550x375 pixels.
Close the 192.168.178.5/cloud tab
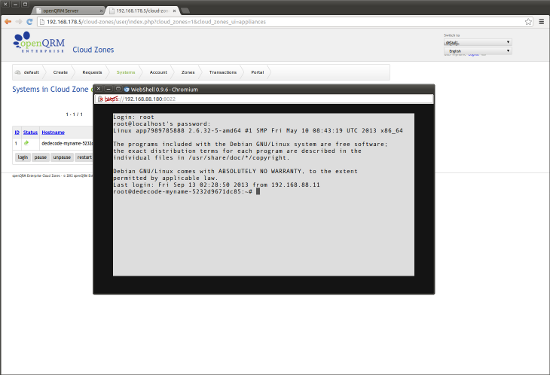(174, 11)
